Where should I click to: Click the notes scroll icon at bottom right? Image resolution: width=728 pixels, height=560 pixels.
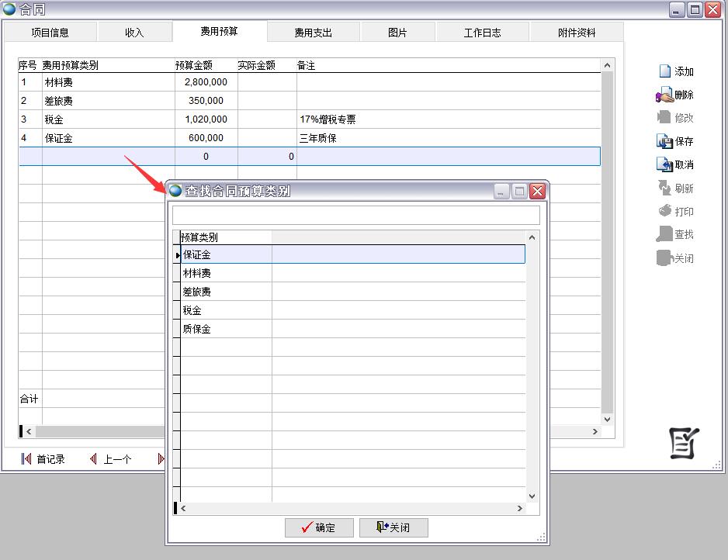tap(685, 443)
